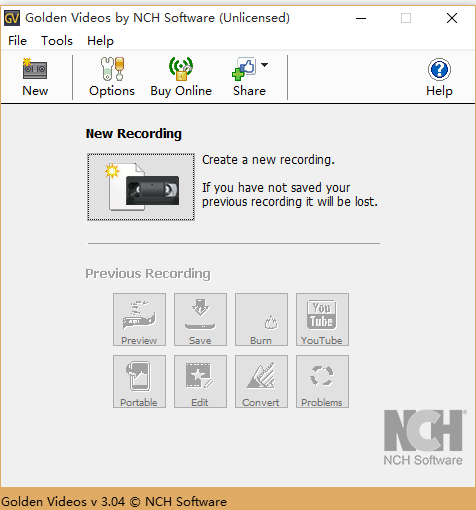Click the Portable device button
Screen dimensions: 476x510
click(139, 381)
